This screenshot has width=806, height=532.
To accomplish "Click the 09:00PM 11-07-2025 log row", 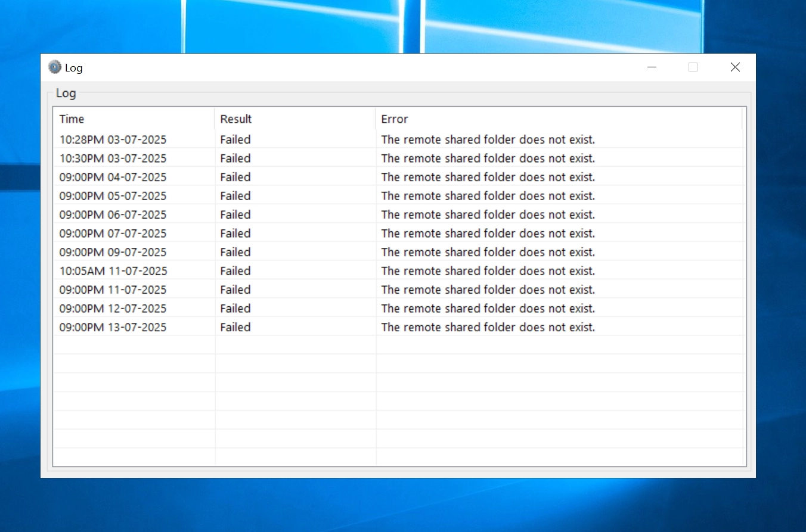I will click(113, 290).
